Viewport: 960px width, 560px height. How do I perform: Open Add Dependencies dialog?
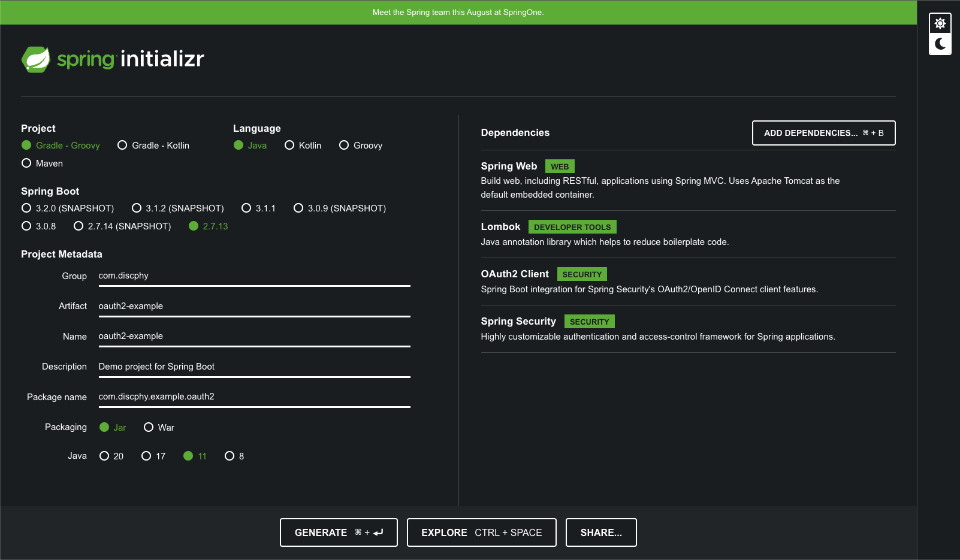(823, 133)
